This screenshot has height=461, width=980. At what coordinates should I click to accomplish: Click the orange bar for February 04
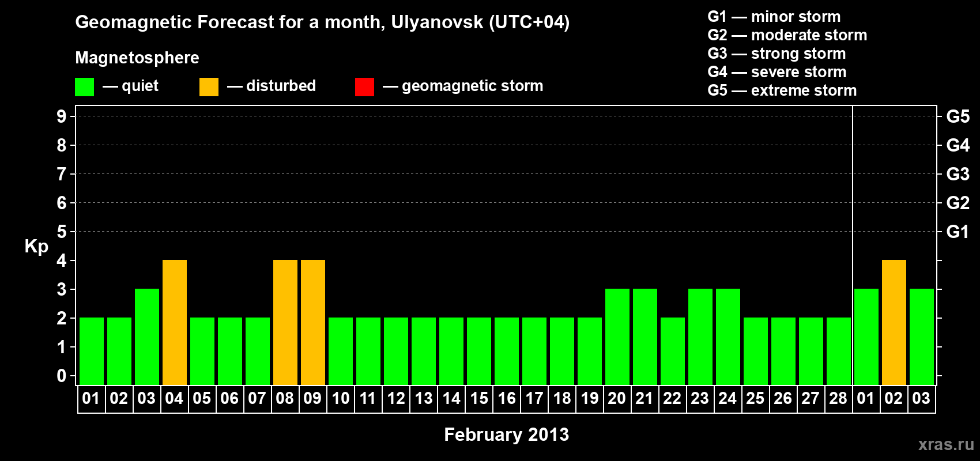coord(175,322)
